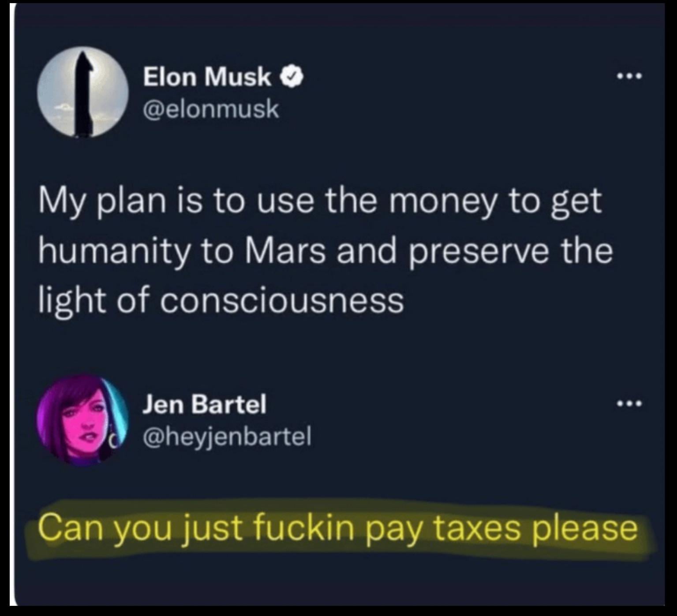Open the @heyjenbartel handle link

227,436
